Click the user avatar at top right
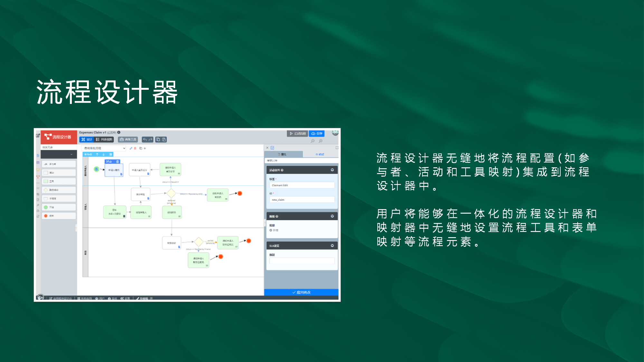 coord(335,133)
